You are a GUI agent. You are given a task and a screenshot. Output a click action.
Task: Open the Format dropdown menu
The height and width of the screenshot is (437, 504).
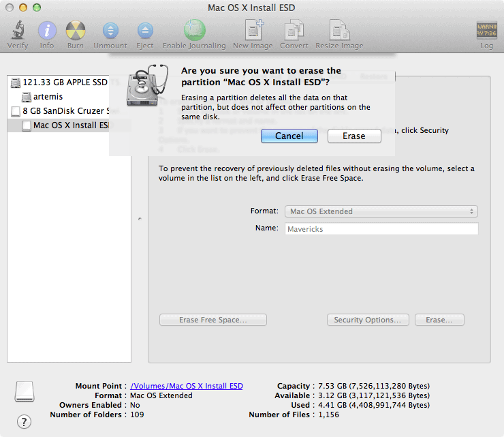click(x=381, y=211)
